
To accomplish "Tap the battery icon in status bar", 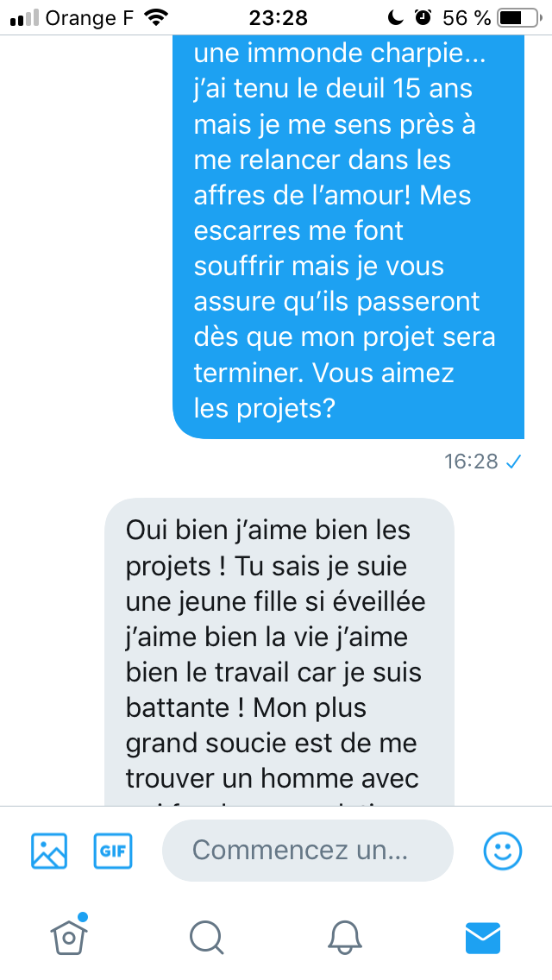I will click(x=519, y=18).
